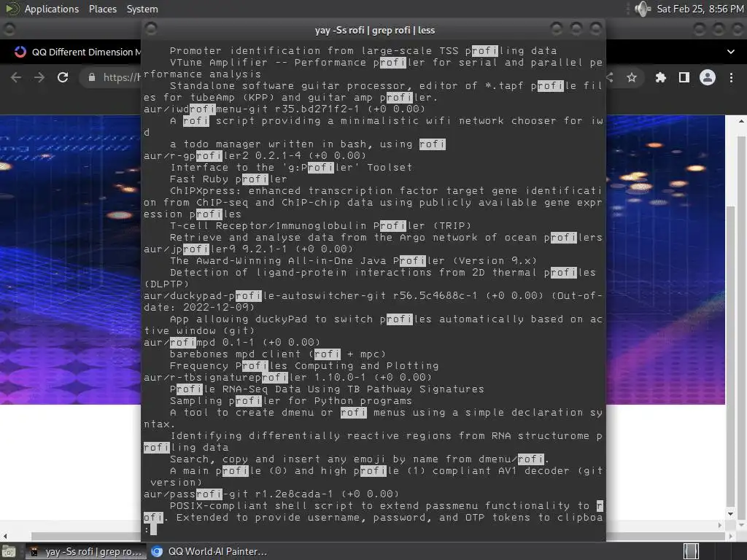Click 'T-cell Receptor/Immunoglobulin Profiler' line
The height and width of the screenshot is (560, 747).
click(x=320, y=226)
